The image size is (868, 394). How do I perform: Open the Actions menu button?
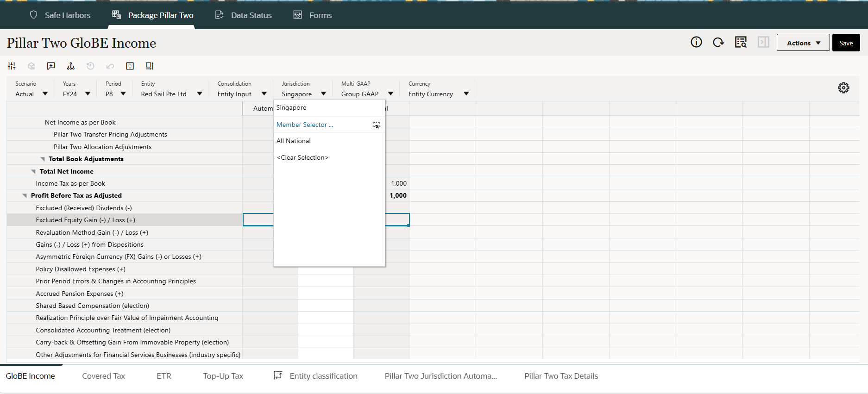803,43
